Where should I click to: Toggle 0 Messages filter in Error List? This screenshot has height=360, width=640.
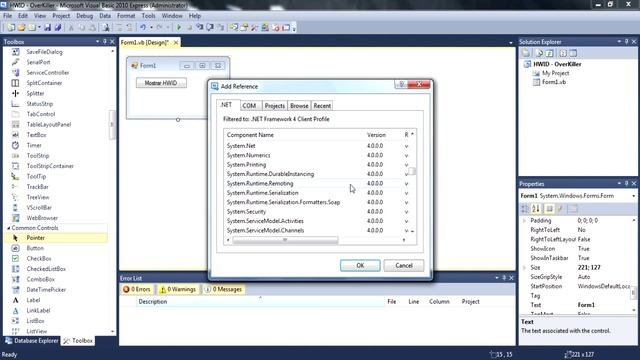point(223,289)
